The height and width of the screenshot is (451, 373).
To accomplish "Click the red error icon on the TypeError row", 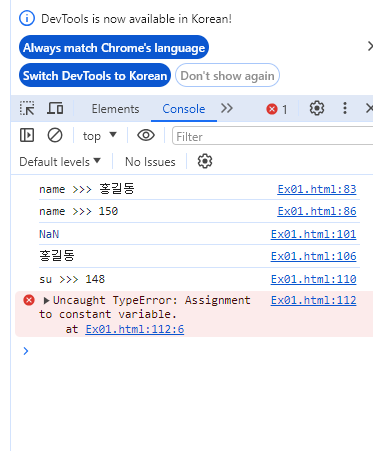I will click(x=29, y=300).
